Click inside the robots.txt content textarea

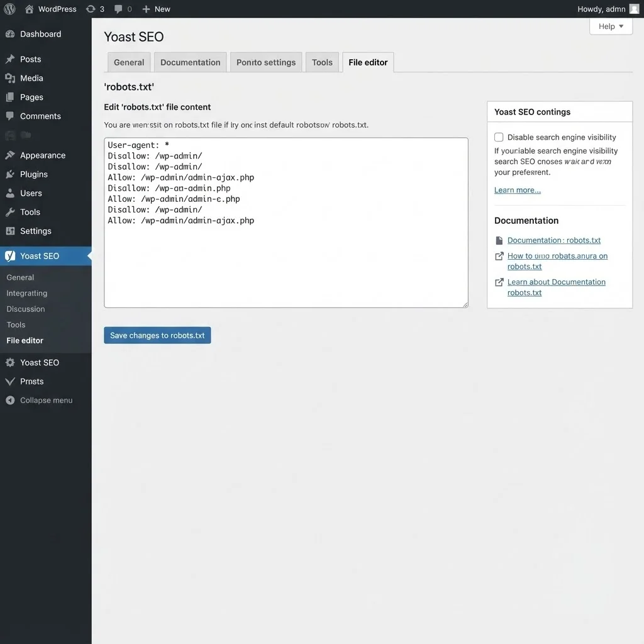tap(286, 223)
